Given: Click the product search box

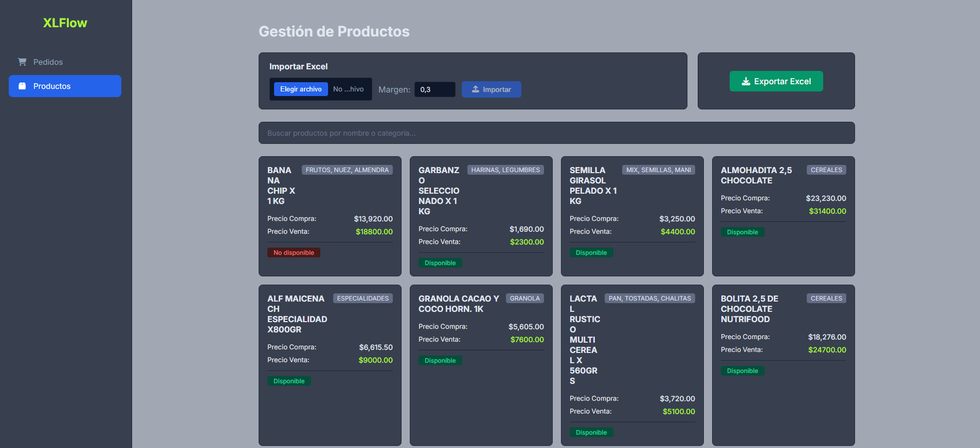Looking at the screenshot, I should pos(556,133).
